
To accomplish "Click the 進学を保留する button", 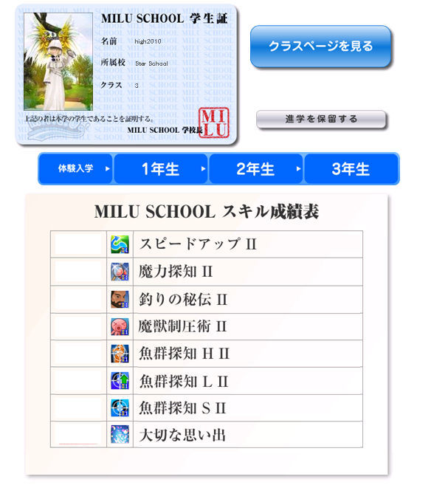I will 321,119.
